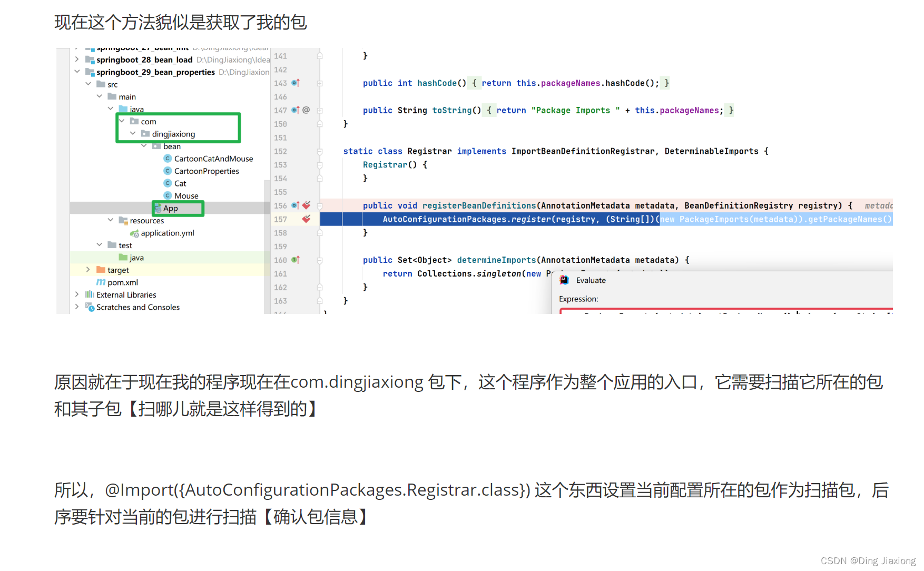
Task: Click the springboot_29_bean_properties module icon
Action: coord(90,72)
